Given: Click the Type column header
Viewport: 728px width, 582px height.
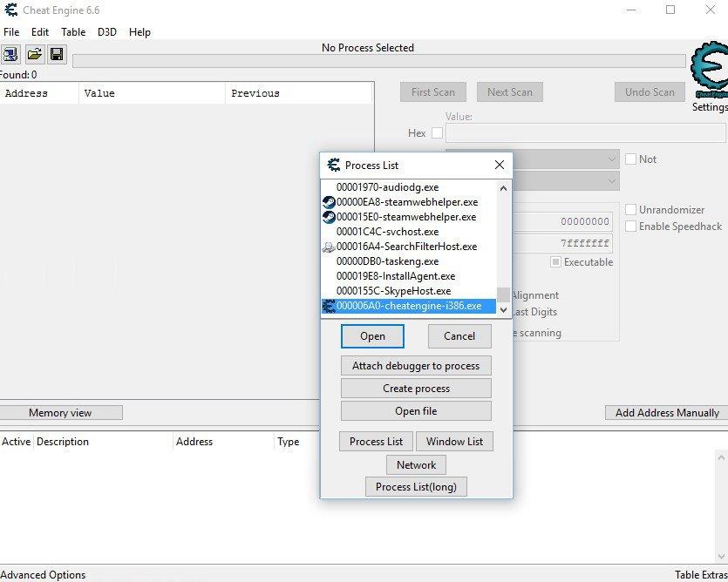Looking at the screenshot, I should (x=297, y=442).
